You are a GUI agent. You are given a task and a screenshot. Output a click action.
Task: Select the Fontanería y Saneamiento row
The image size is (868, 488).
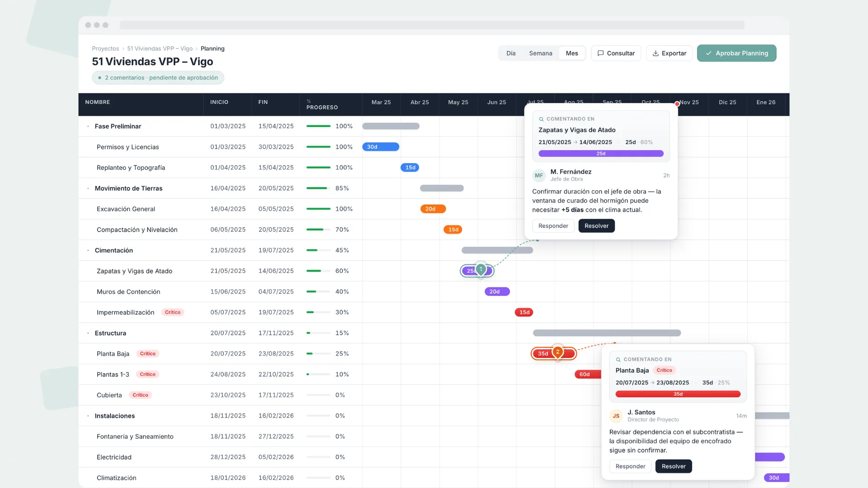(x=434, y=436)
